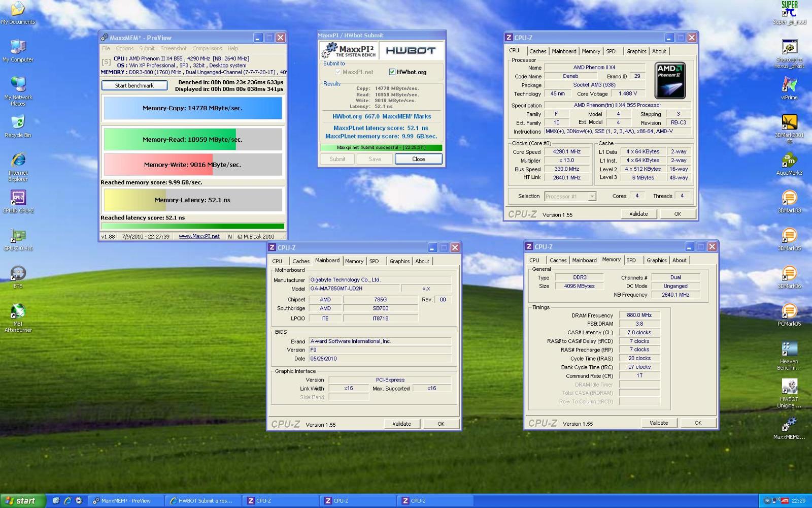Image resolution: width=812 pixels, height=508 pixels.
Task: Launch 3DMark03 desktop icon
Action: [789, 201]
